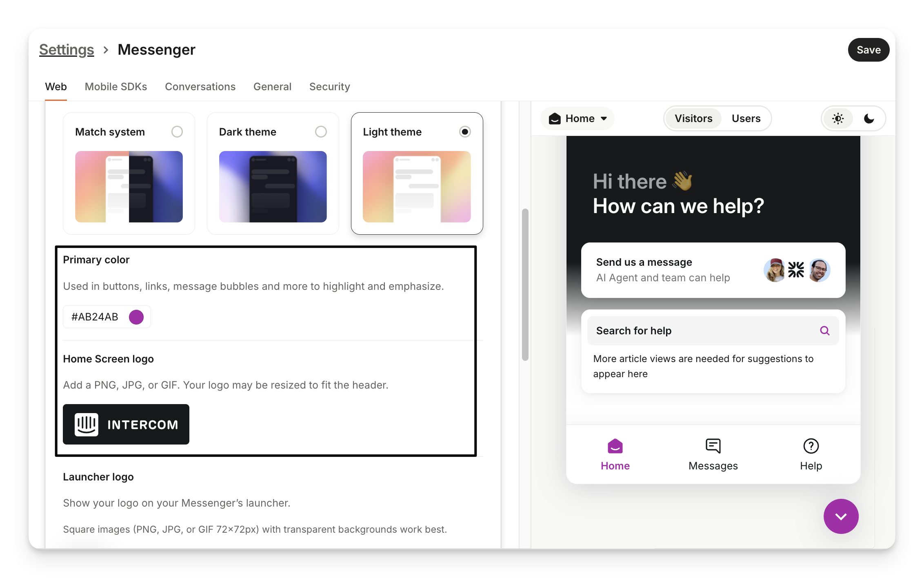The image size is (924, 578).
Task: Toggle preview to Users
Action: click(x=746, y=118)
